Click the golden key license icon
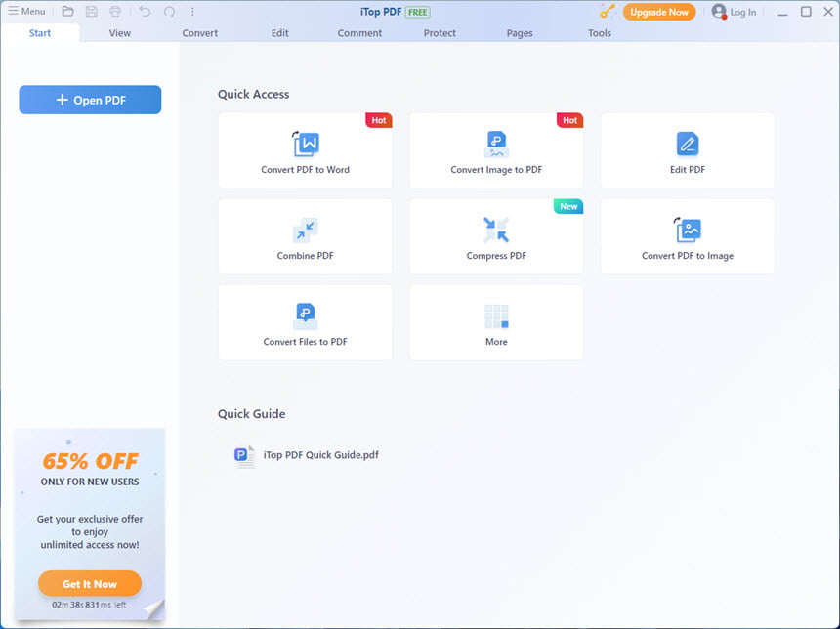The height and width of the screenshot is (629, 840). click(607, 12)
